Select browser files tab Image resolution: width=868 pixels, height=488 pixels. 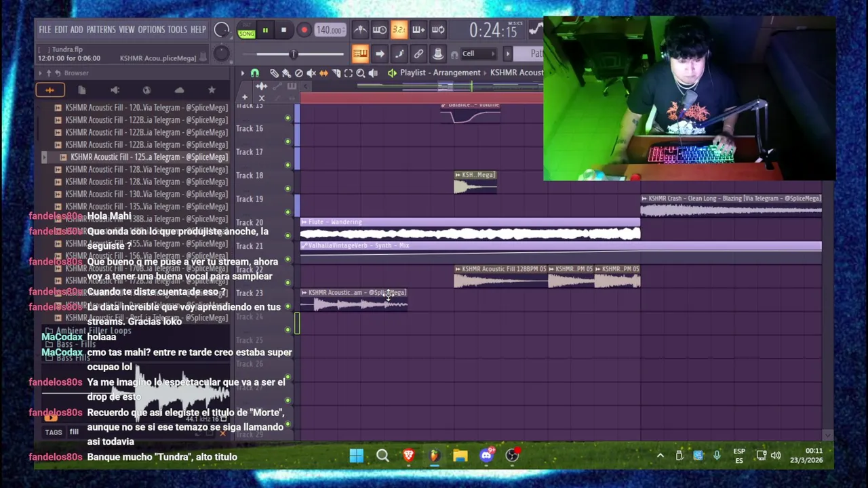click(82, 89)
